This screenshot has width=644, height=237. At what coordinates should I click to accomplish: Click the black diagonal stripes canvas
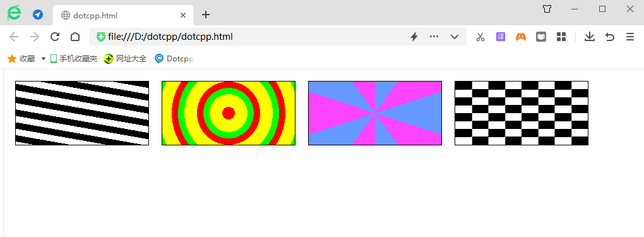[82, 113]
